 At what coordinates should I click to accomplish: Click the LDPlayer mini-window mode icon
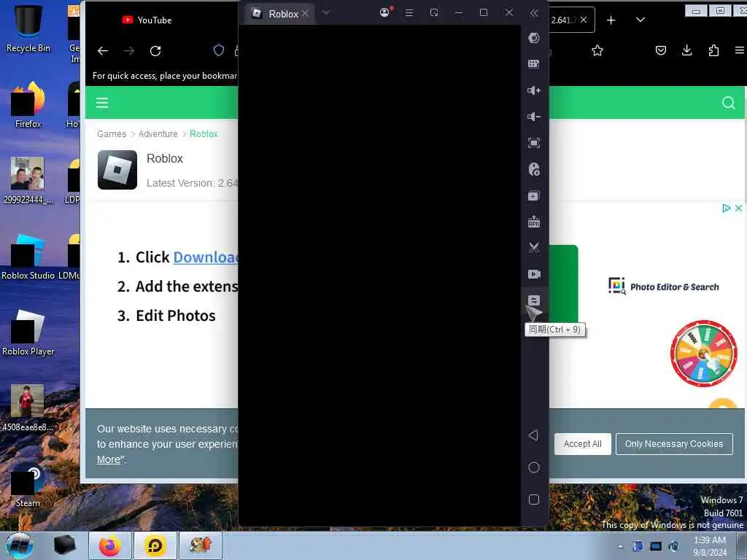tap(433, 13)
